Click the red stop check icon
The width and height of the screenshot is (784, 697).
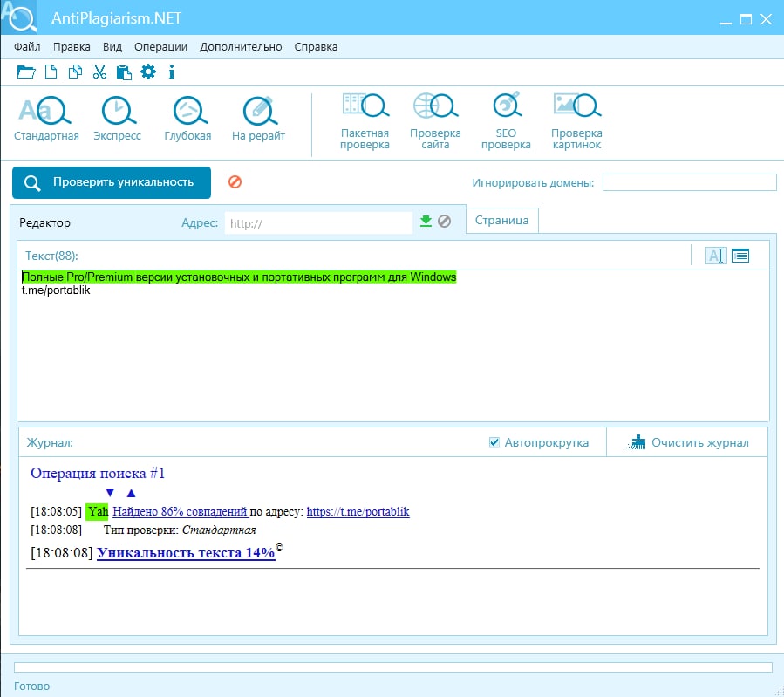(x=235, y=182)
